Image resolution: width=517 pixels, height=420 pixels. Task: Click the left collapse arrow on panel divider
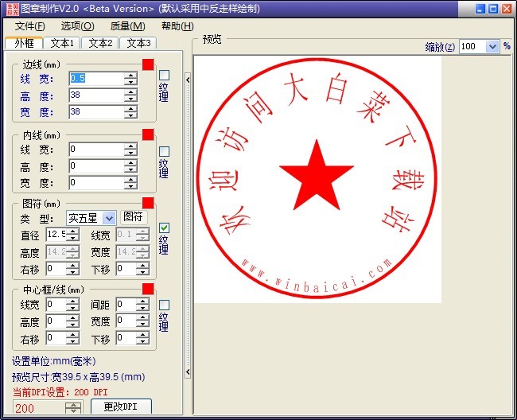click(x=188, y=78)
